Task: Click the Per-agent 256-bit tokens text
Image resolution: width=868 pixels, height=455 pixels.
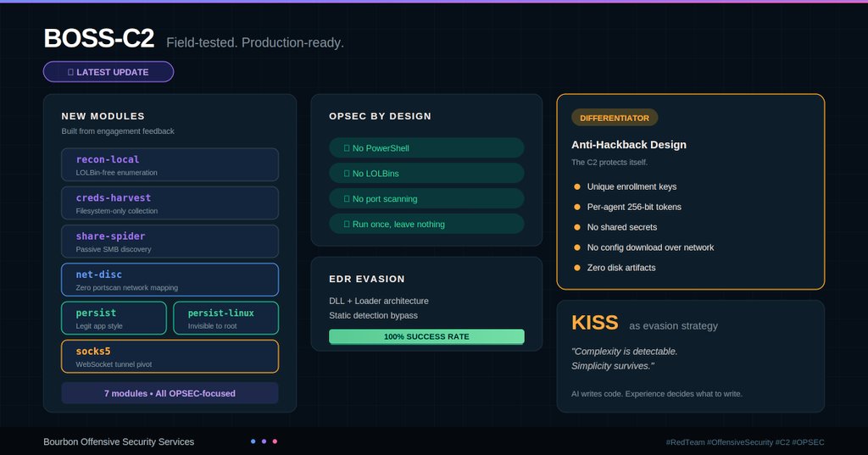Action: pos(634,207)
